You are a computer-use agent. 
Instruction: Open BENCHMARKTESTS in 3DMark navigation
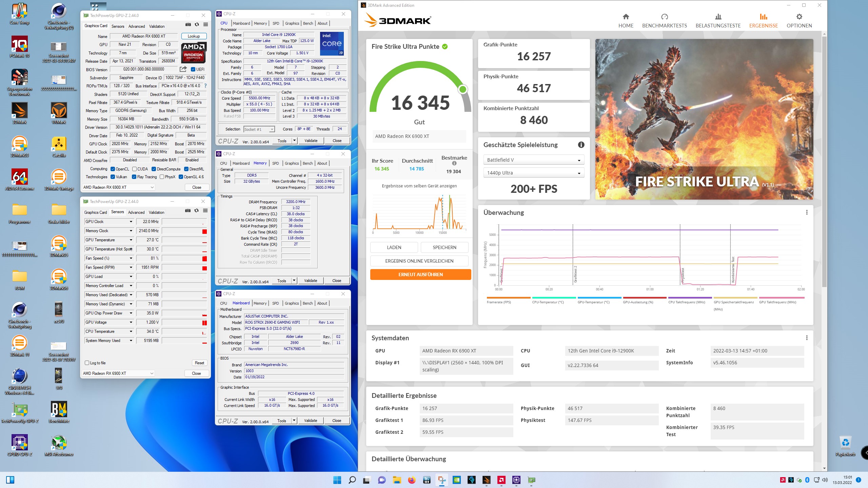(664, 21)
